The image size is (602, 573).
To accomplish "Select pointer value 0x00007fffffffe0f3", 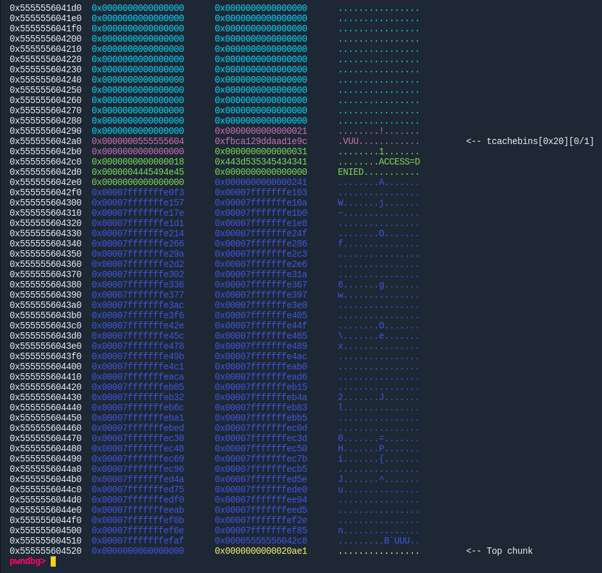I will [x=138, y=192].
